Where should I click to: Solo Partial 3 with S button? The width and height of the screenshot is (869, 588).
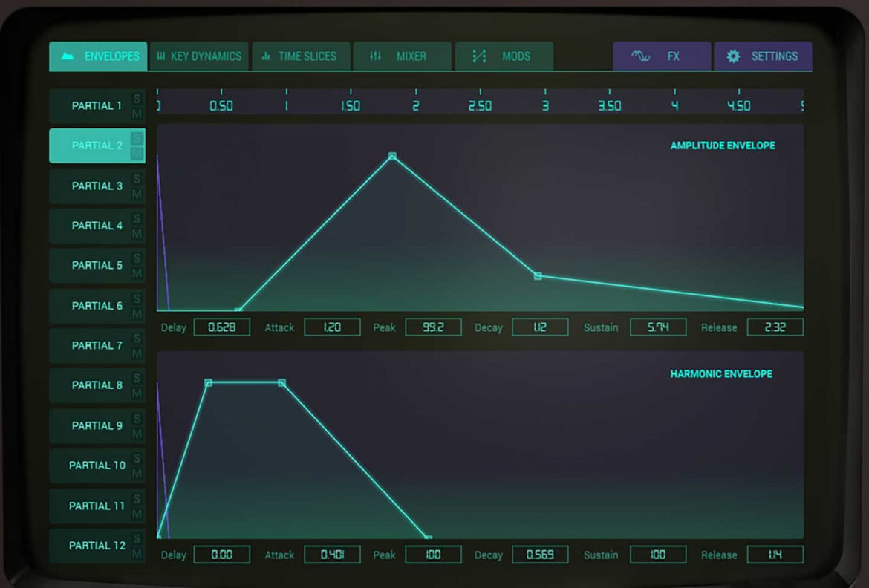137,178
